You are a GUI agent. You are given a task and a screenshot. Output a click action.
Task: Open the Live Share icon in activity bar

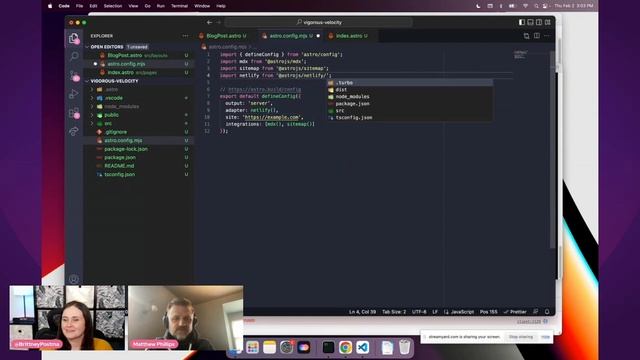point(74,131)
